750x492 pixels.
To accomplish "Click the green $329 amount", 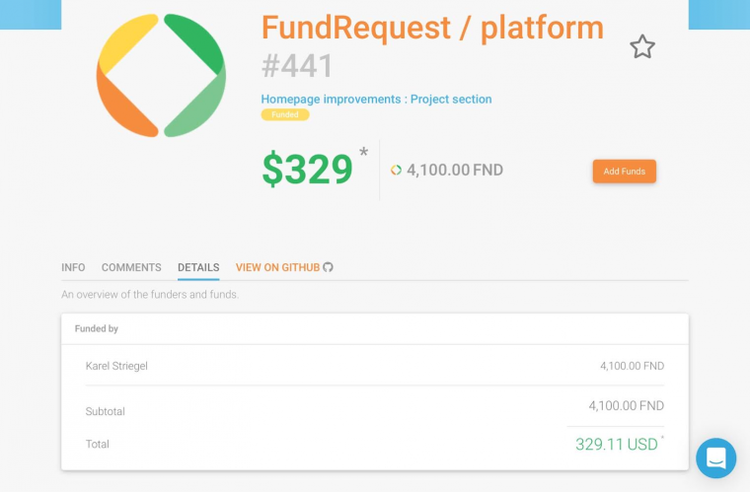I will (307, 170).
